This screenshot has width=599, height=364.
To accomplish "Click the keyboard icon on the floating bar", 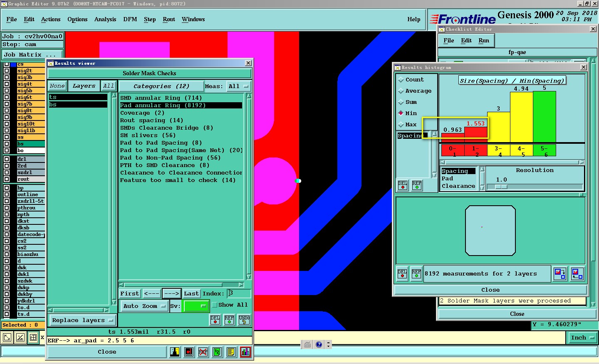I will 307,344.
